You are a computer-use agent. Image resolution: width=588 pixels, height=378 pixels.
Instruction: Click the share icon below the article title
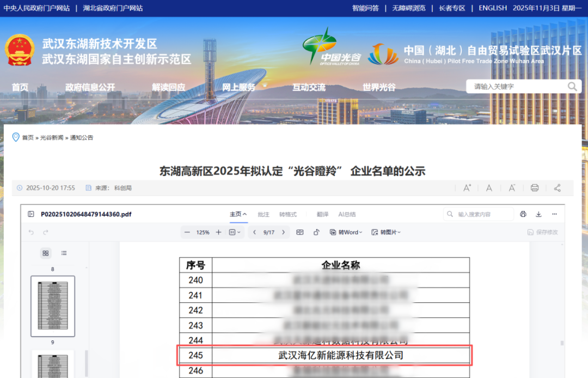[x=557, y=188]
